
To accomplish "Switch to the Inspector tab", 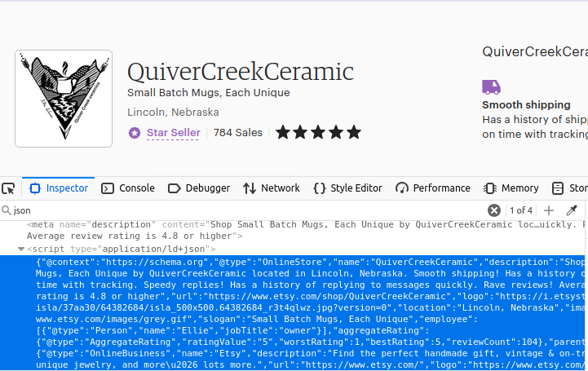I will (58, 188).
